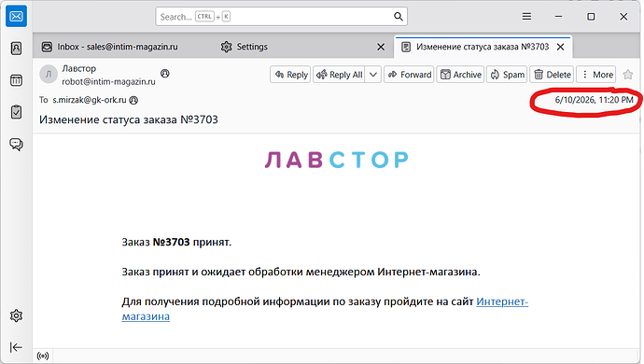Viewport: 644px width, 364px height.
Task: Click the message date 6/10/2026, 11:20 PM
Action: 594,100
